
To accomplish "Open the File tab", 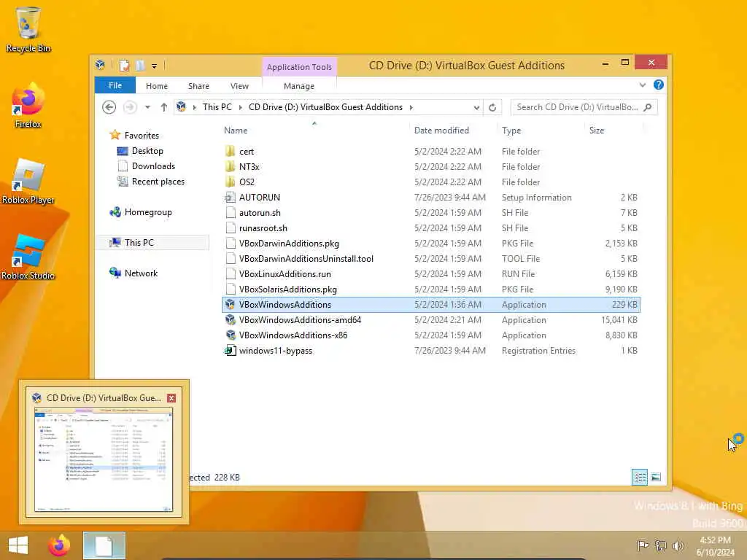I will [x=115, y=85].
